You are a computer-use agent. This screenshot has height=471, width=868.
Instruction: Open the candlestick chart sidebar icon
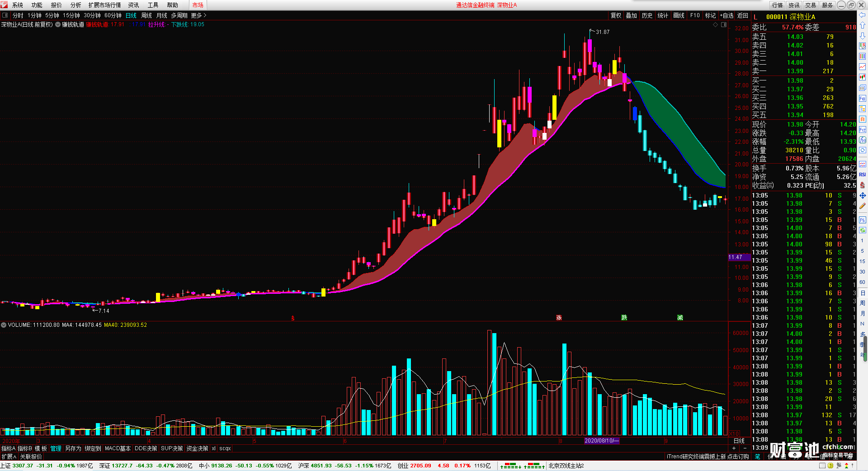(x=862, y=77)
